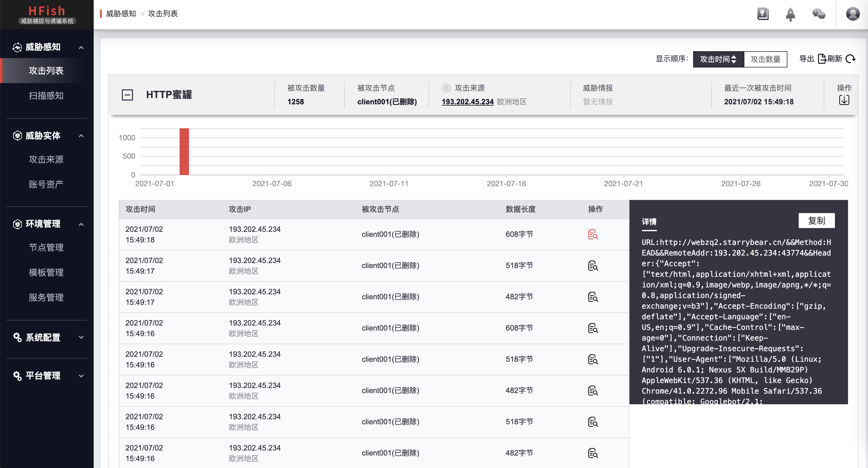The image size is (868, 468).
Task: Open attack source IP 193.202.45.234 link
Action: 467,102
